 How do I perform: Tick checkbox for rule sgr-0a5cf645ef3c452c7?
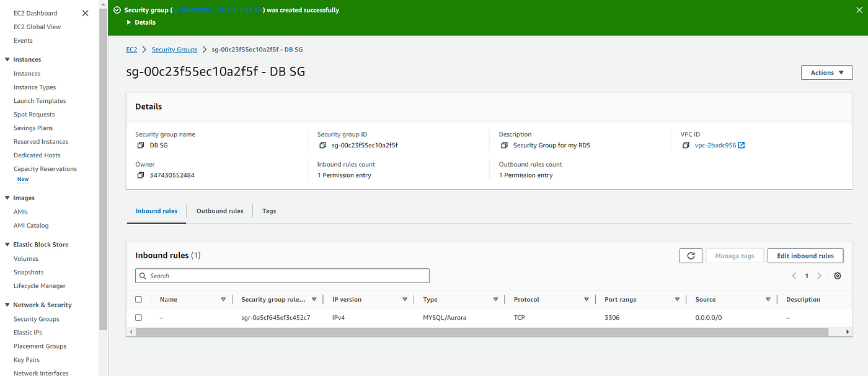[138, 317]
